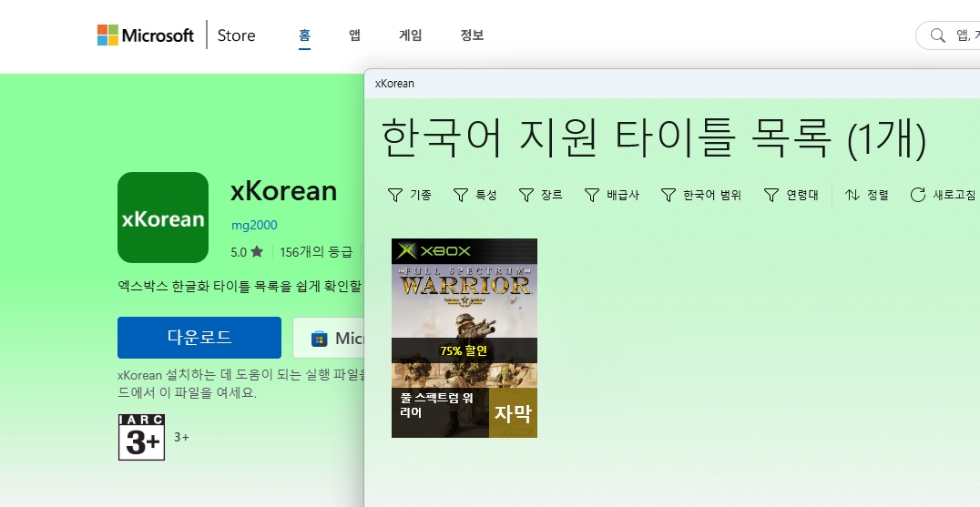
Task: Refresh the list with 새로고침
Action: [x=943, y=195]
